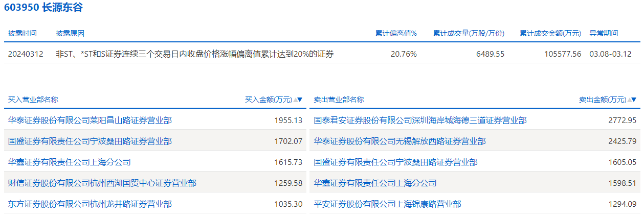Click ascending sort arrow beside 买入金额
Image resolution: width=644 pixels, height=219 pixels.
click(295, 100)
